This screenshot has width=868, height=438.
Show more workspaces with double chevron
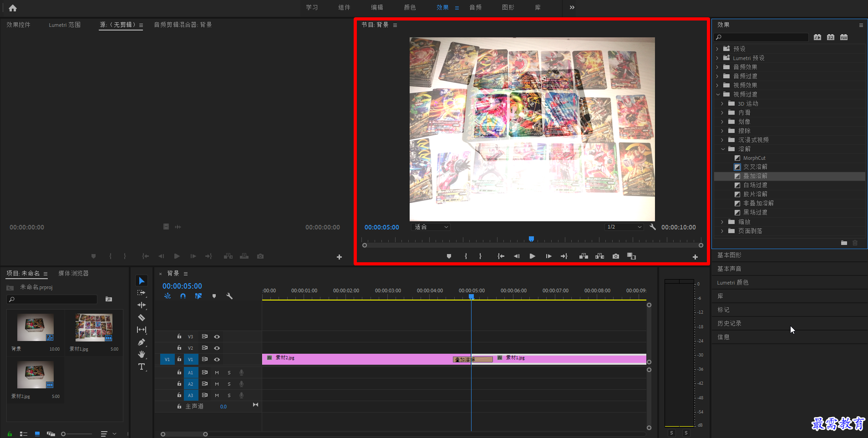pos(572,7)
